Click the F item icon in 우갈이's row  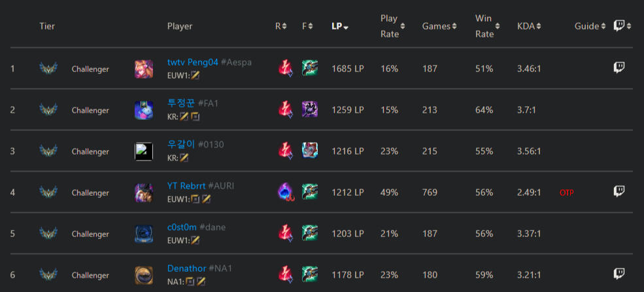[x=310, y=151]
